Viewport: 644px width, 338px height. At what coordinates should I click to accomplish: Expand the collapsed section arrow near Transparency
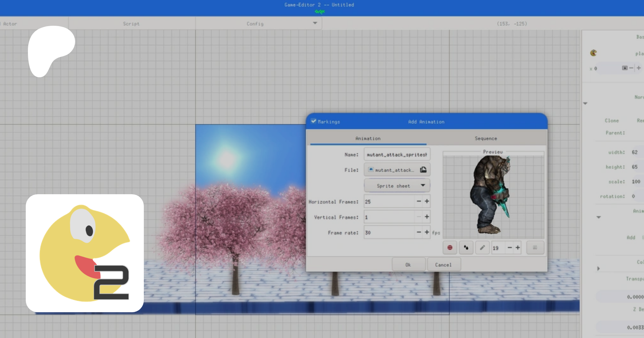click(598, 269)
